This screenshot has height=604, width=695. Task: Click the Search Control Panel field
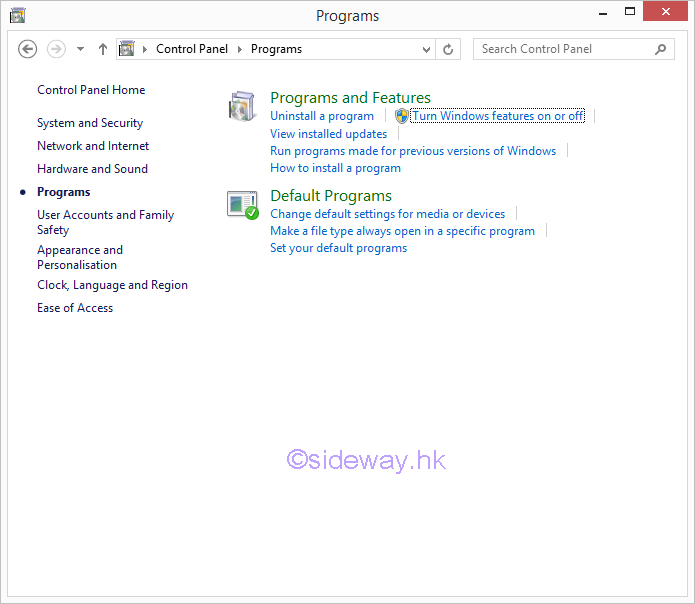click(563, 49)
